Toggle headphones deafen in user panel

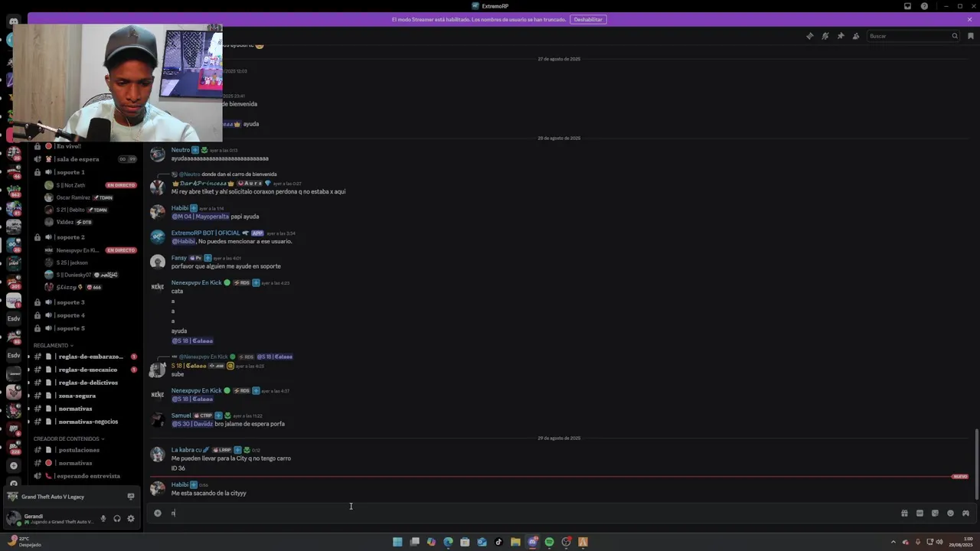pyautogui.click(x=117, y=518)
